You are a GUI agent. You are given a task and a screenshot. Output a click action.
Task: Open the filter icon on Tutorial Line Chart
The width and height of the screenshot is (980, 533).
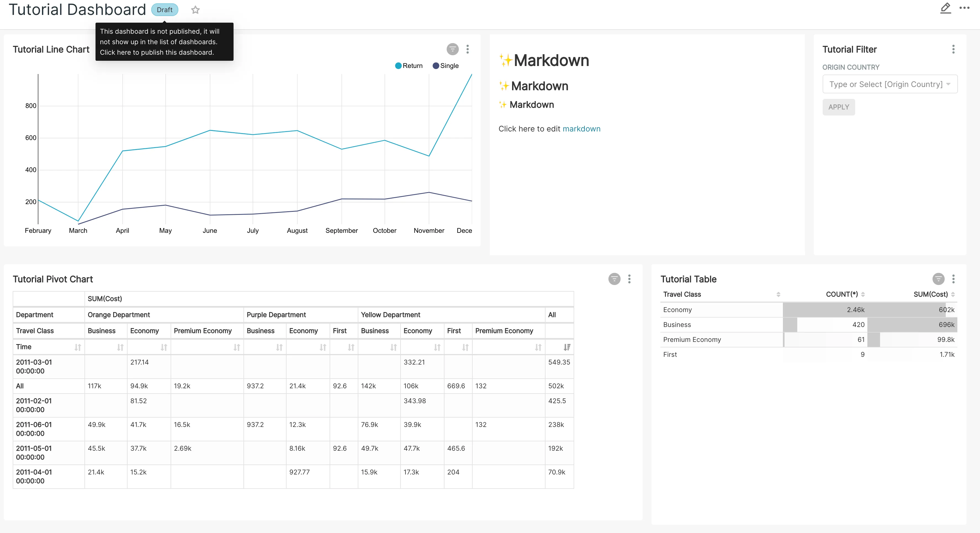click(452, 49)
